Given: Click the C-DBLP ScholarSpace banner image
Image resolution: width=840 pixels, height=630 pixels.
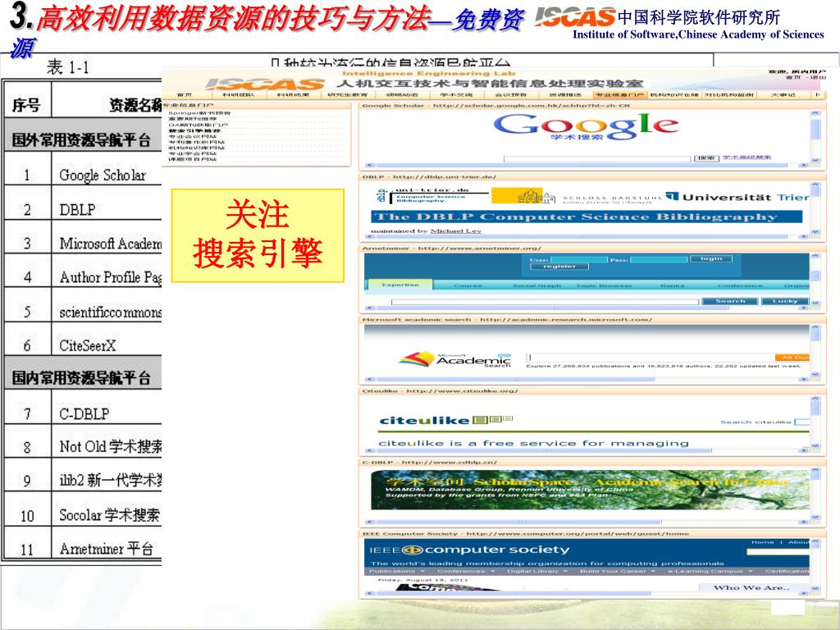Looking at the screenshot, I should point(590,491).
